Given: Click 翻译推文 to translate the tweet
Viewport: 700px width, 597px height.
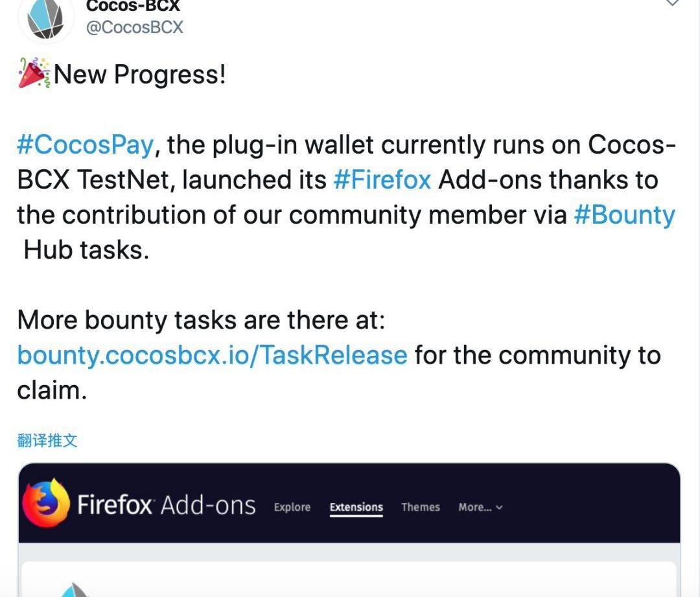Looking at the screenshot, I should click(47, 441).
